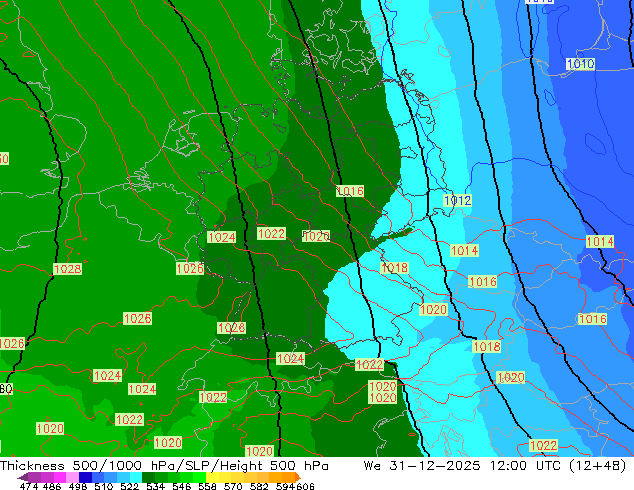Click the purple arrow at the legend start
The width and height of the screenshot is (634, 490).
(22, 477)
